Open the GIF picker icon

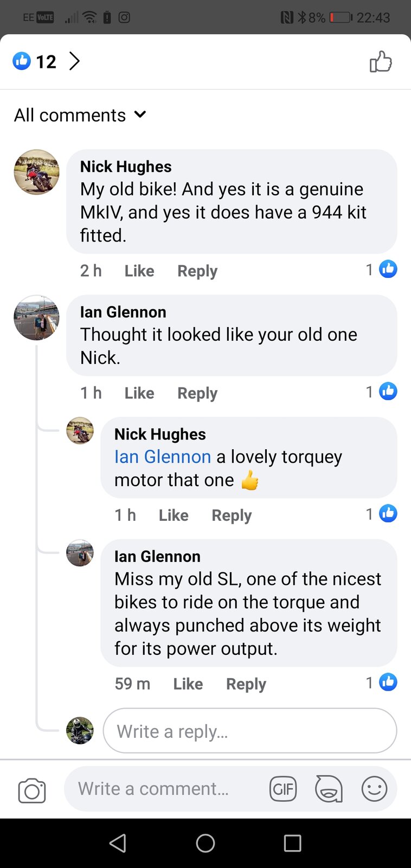click(282, 789)
